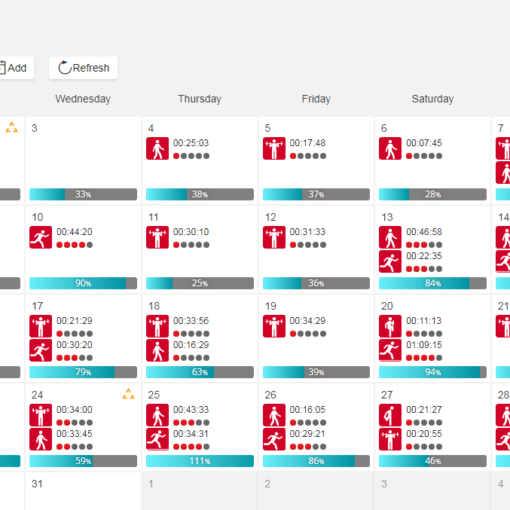Viewport: 510px width, 510px height.
Task: Click the 79% progress bar on the 17th
Action: (x=83, y=372)
